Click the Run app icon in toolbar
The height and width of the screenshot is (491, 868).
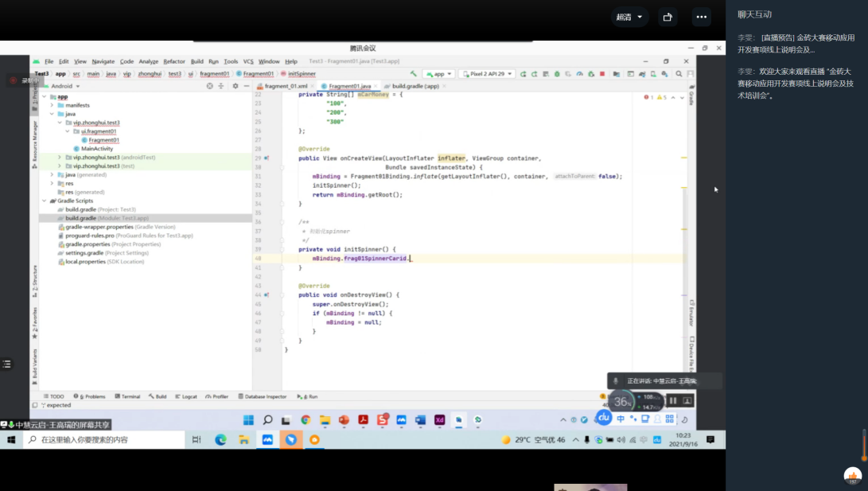523,74
